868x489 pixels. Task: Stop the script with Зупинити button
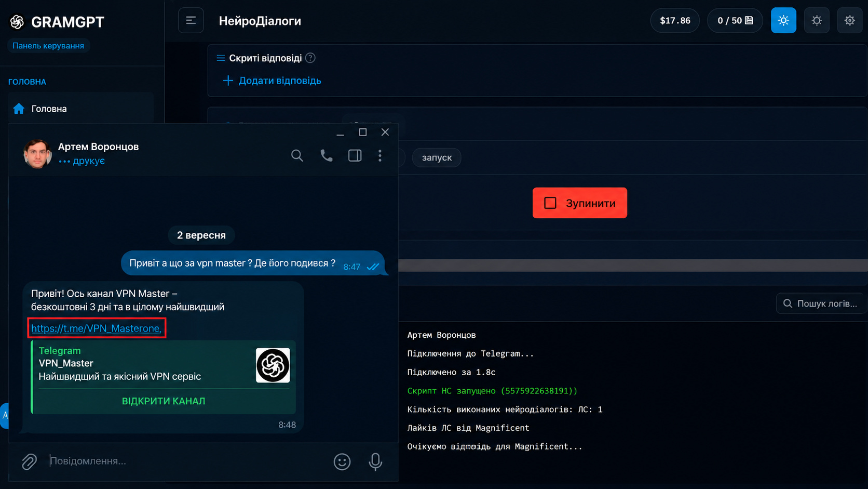[x=579, y=203]
